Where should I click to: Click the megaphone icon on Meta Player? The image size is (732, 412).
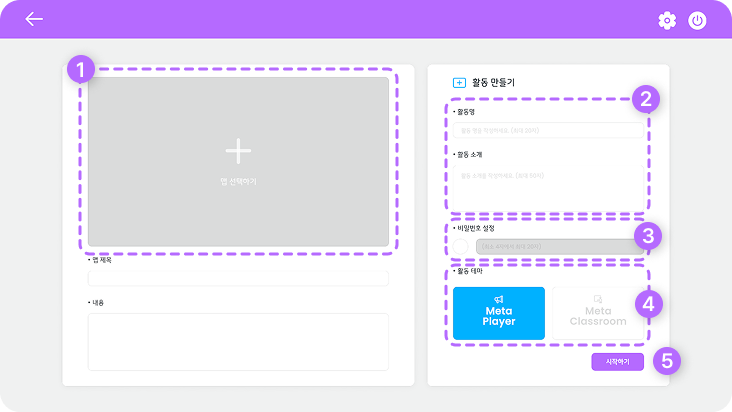click(499, 298)
